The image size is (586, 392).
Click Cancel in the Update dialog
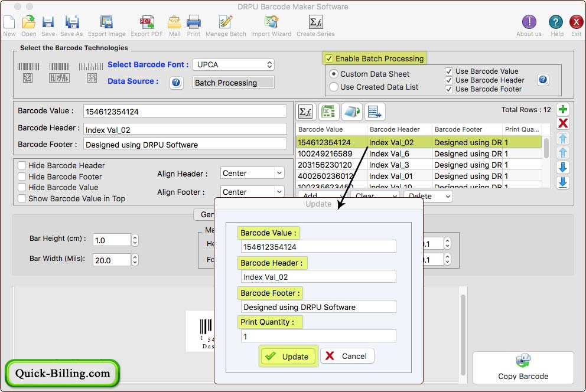coord(347,356)
